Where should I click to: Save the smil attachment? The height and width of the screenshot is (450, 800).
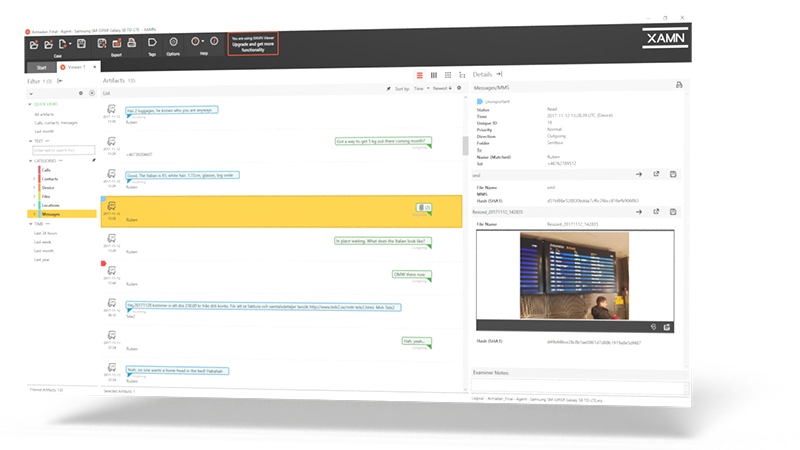(673, 174)
